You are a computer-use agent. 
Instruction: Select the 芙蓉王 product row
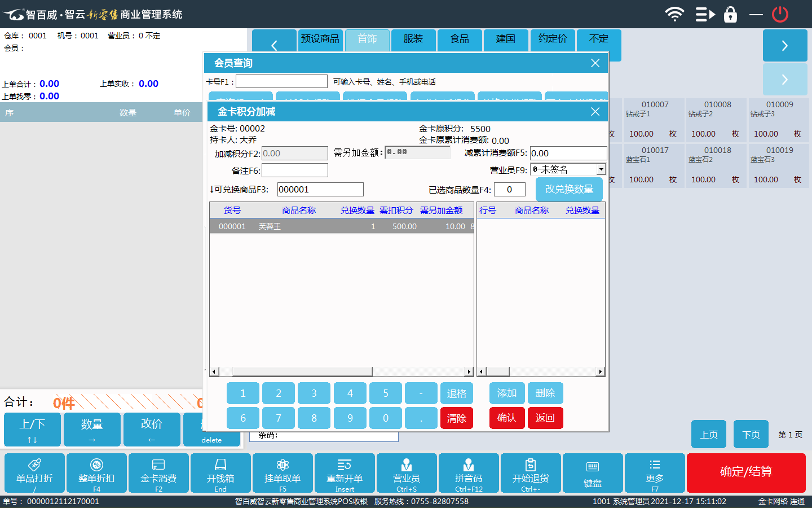point(341,226)
